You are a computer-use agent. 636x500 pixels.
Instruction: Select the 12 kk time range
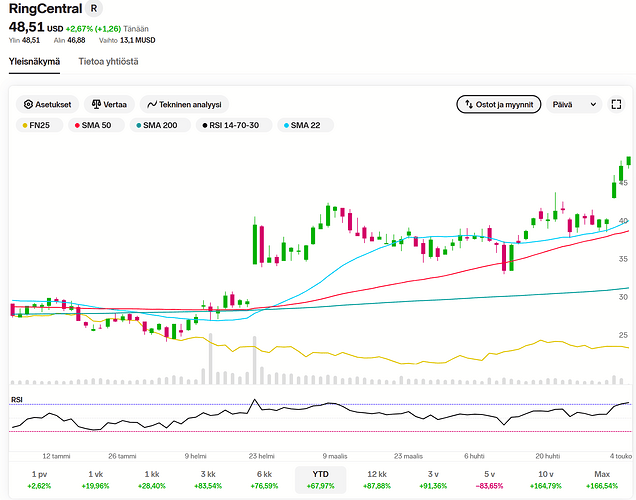(377, 479)
